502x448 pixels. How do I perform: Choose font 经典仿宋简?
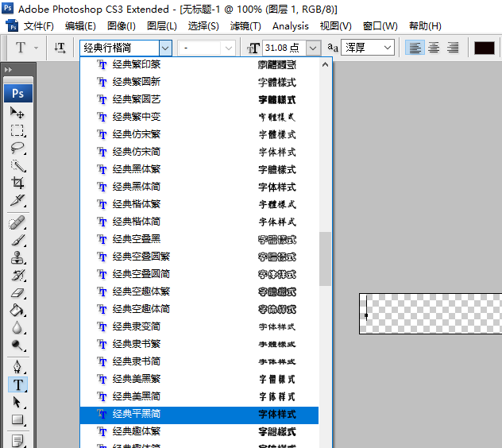pos(199,152)
